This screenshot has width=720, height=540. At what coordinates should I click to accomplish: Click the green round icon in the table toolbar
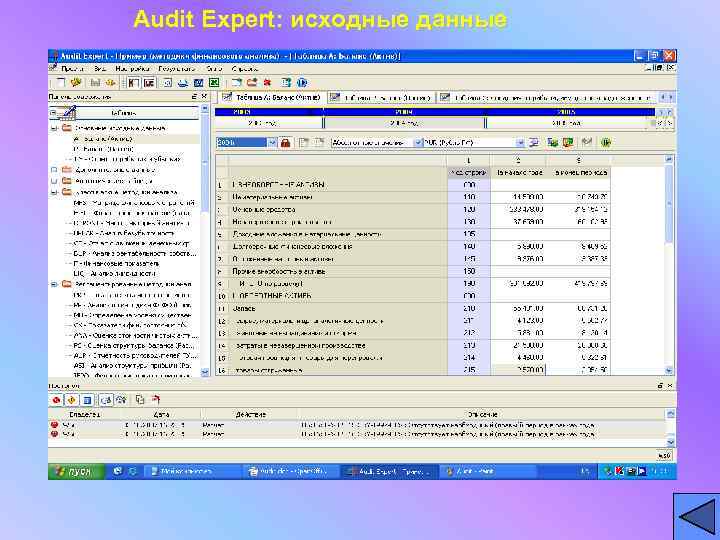point(606,143)
